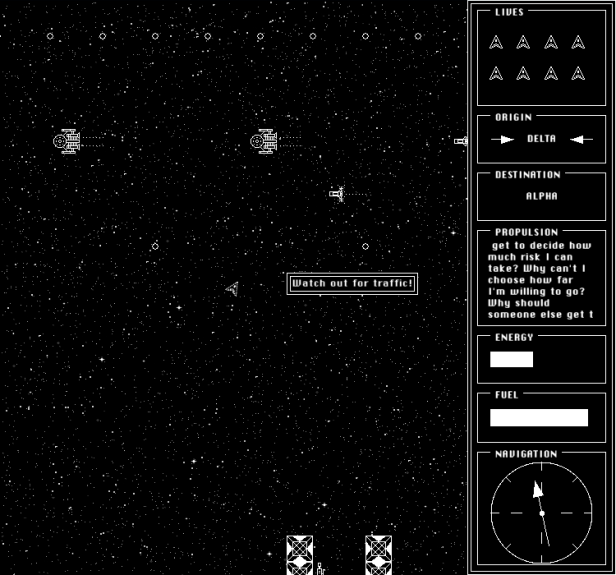The width and height of the screenshot is (616, 575).
Task: Click the leftmost buoy circle in the top row
Action: pos(50,36)
